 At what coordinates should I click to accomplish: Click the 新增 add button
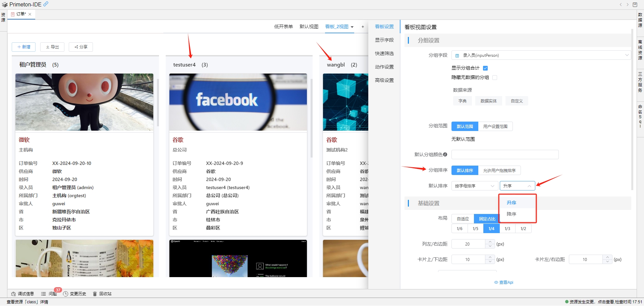coord(23,47)
